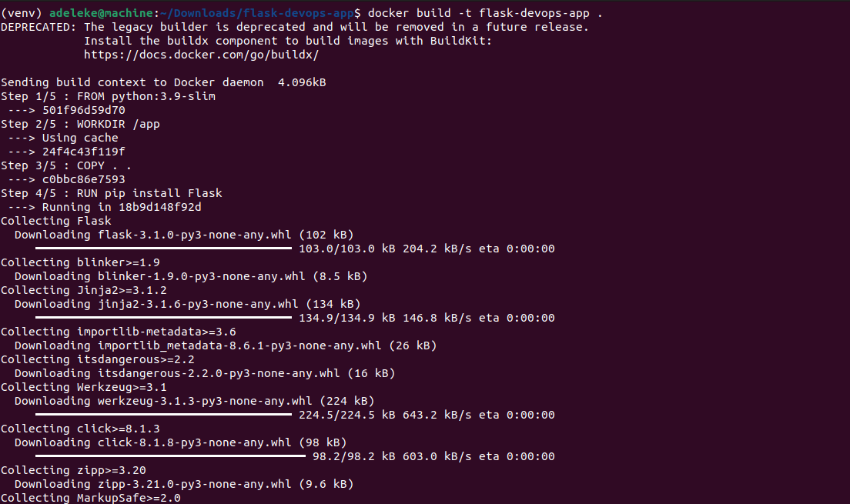Click the DEPRECATED warning label
Image resolution: width=850 pixels, height=504 pixels.
tap(38, 27)
